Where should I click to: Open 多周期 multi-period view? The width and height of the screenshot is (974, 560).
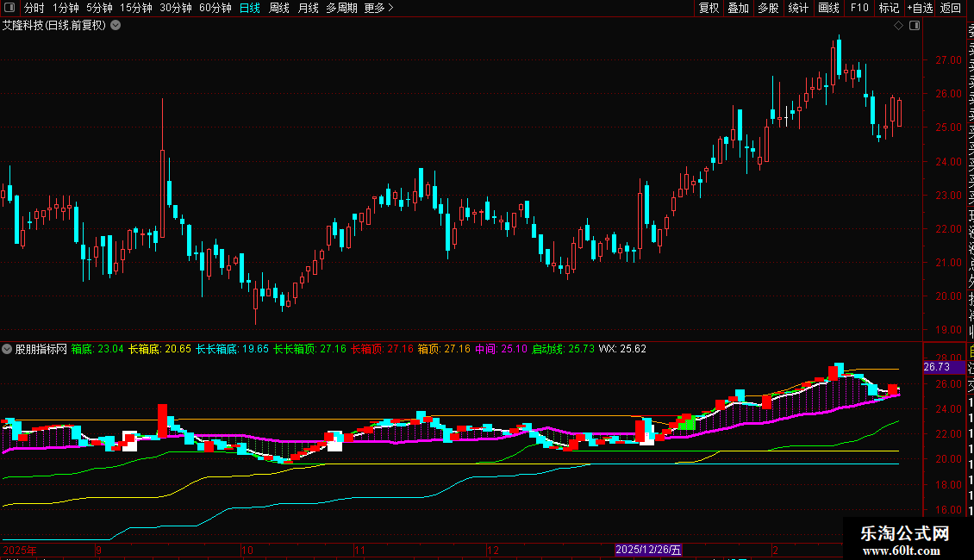pyautogui.click(x=341, y=8)
